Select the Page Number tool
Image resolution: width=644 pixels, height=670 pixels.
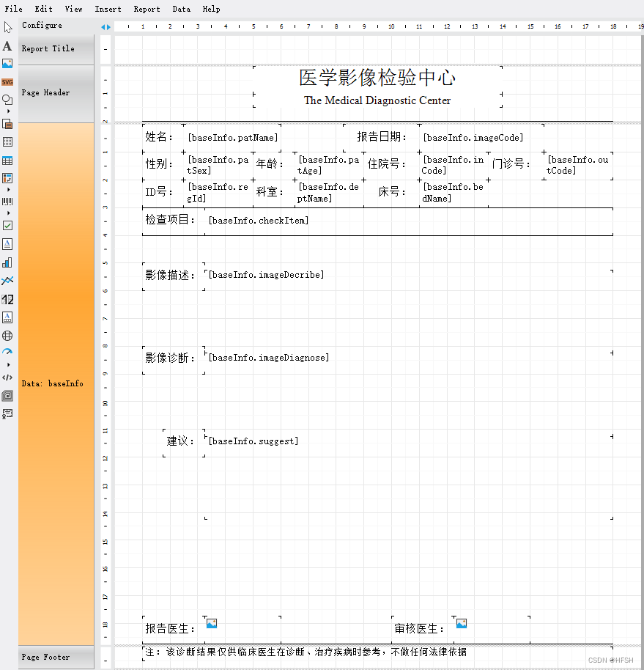point(7,299)
